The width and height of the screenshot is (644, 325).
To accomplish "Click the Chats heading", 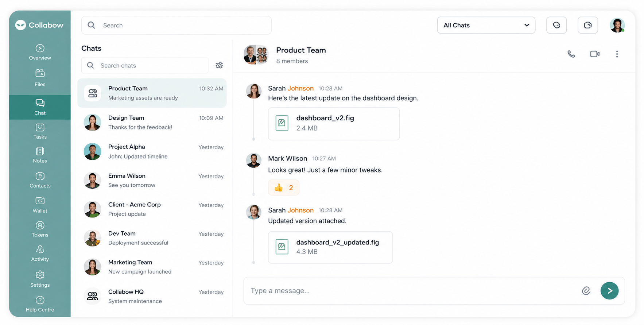I will [91, 48].
